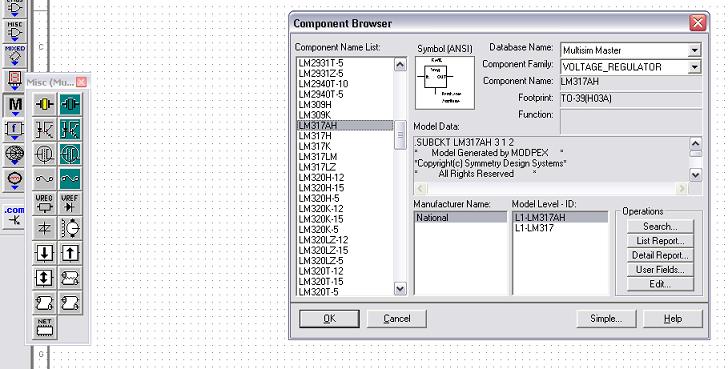Close the Misc floating toolbar

coord(81,82)
